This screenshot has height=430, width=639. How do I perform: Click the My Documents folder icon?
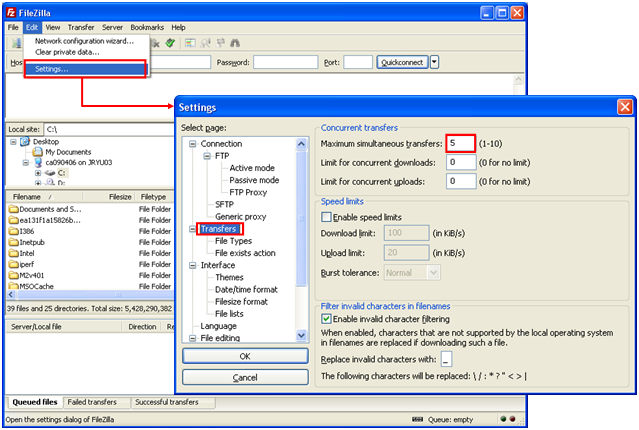coord(37,152)
